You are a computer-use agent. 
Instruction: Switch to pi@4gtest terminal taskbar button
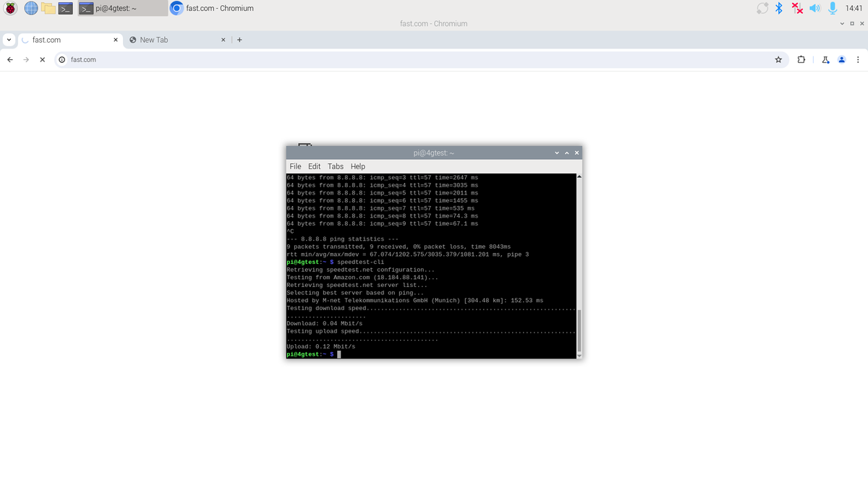pos(122,9)
